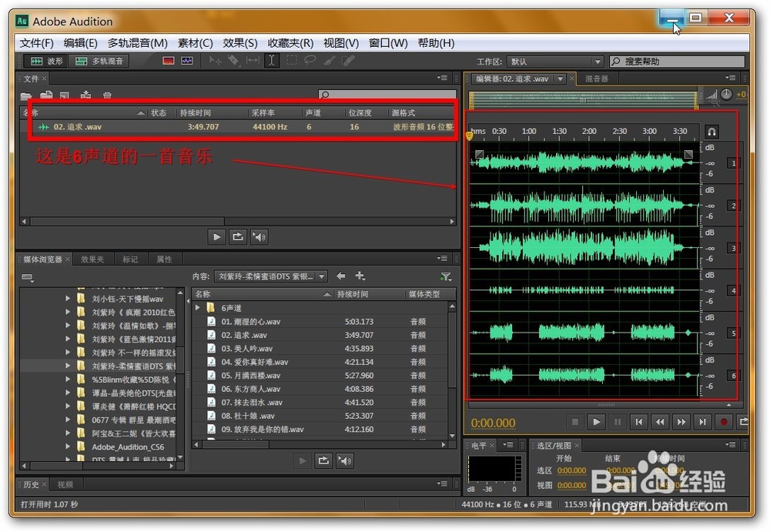Toggle channel 1 enable button
The image size is (770, 532).
tap(734, 163)
